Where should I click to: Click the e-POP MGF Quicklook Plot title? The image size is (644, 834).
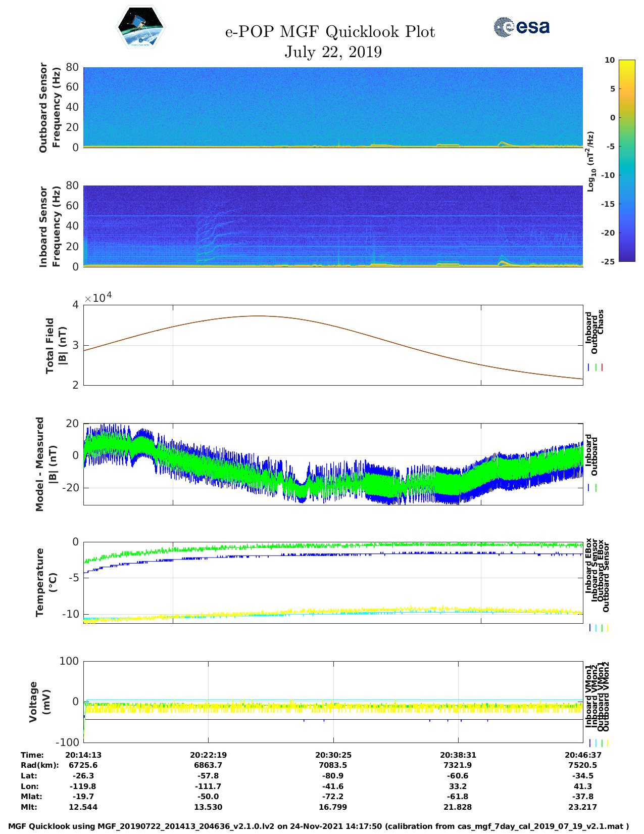pyautogui.click(x=330, y=32)
